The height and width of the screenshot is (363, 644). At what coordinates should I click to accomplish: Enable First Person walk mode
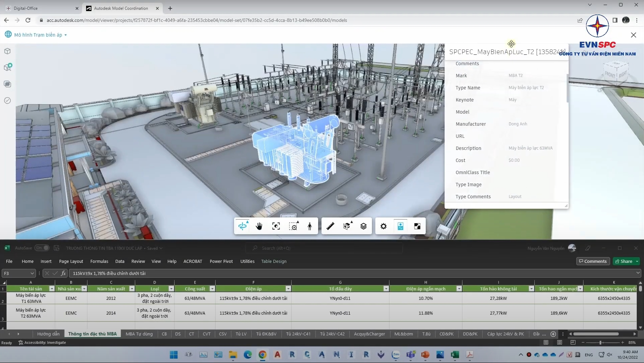coord(310,226)
